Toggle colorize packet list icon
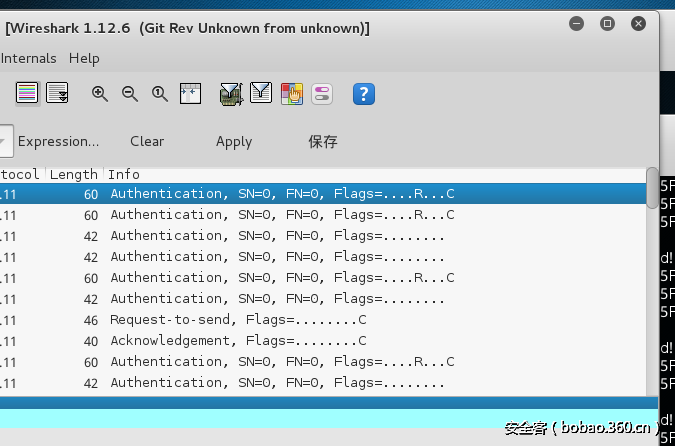 tap(28, 93)
